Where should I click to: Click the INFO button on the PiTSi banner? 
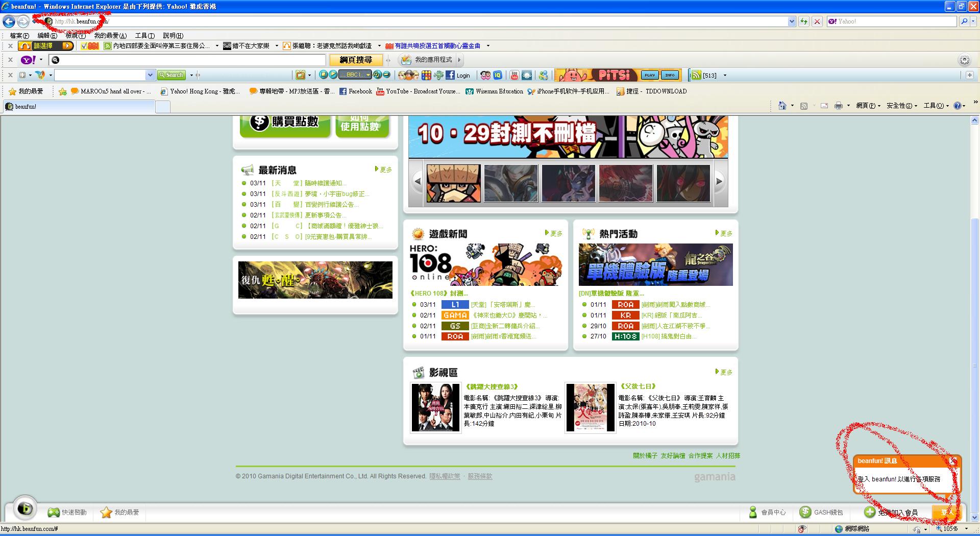(x=670, y=75)
